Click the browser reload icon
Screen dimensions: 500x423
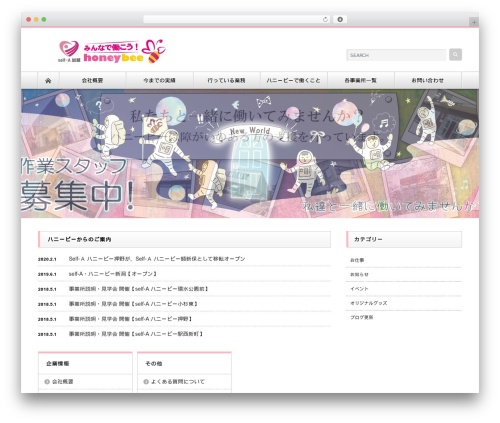(x=325, y=20)
